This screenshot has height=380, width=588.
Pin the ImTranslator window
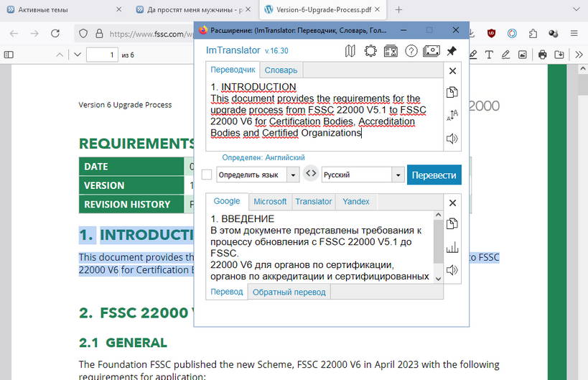tap(452, 50)
